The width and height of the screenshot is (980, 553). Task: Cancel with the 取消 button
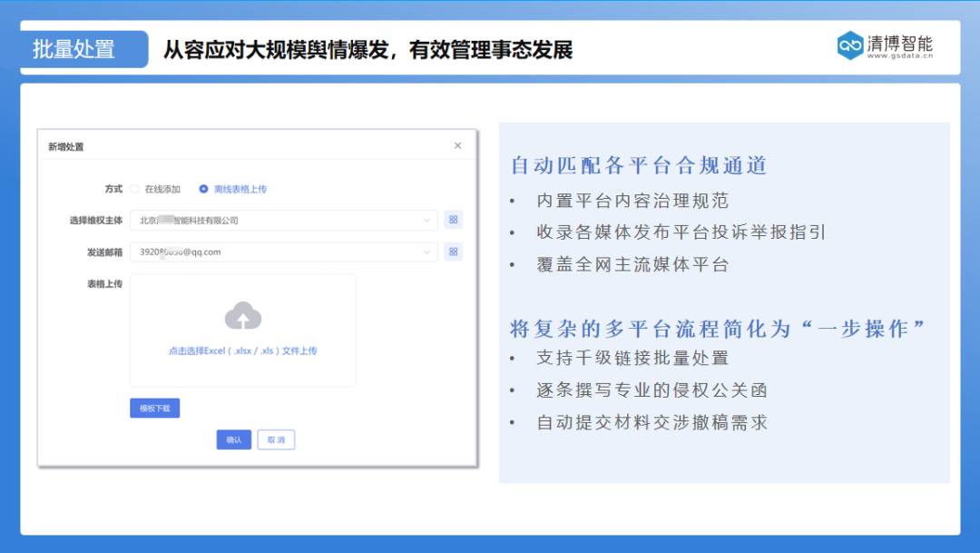point(276,439)
